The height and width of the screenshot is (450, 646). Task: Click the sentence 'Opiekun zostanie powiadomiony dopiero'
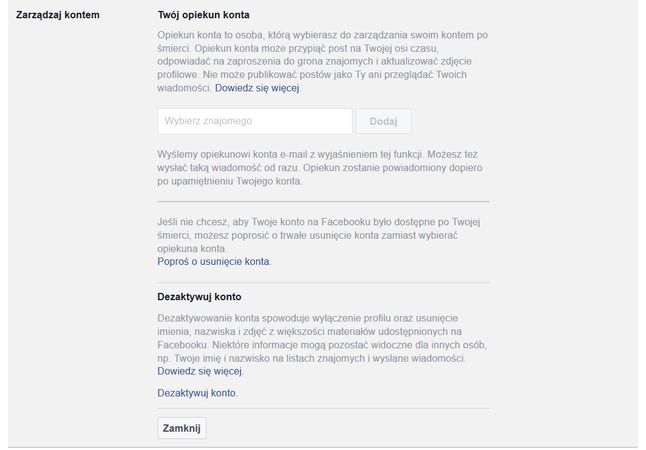tap(393, 168)
